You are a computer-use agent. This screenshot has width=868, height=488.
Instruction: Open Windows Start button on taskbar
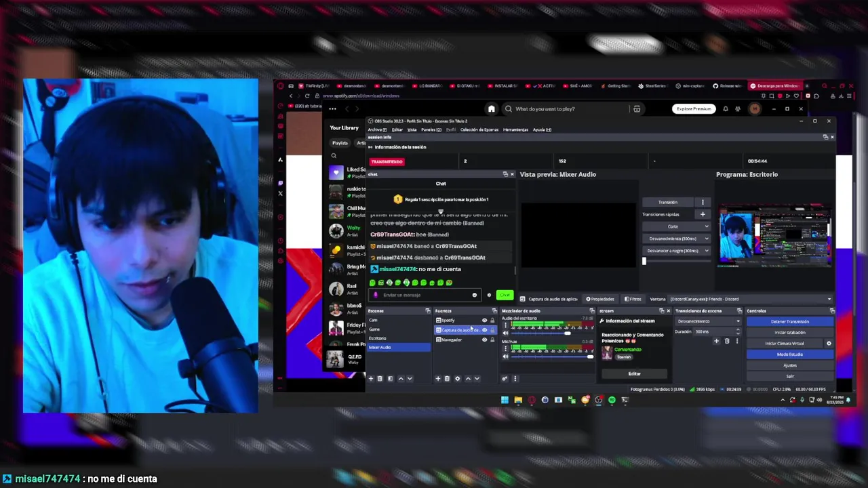click(x=505, y=400)
